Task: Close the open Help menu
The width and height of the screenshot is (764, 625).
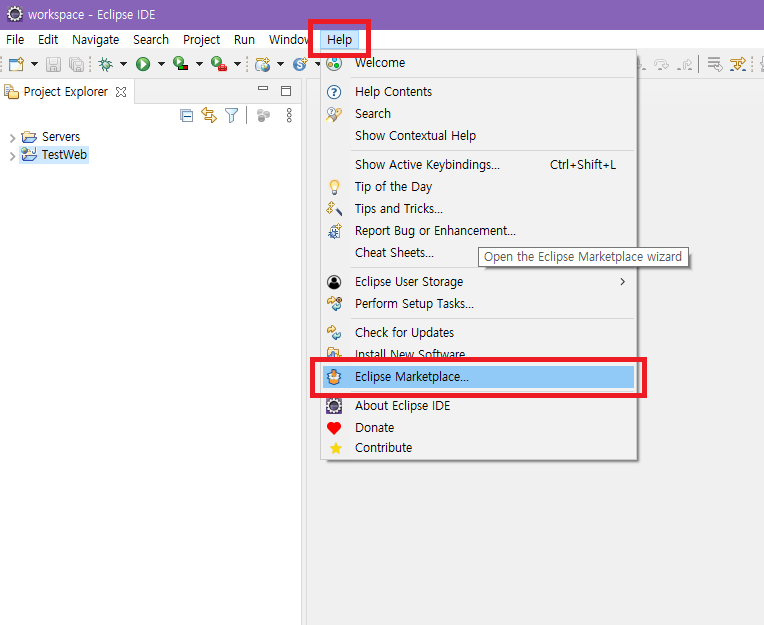Action: point(339,39)
